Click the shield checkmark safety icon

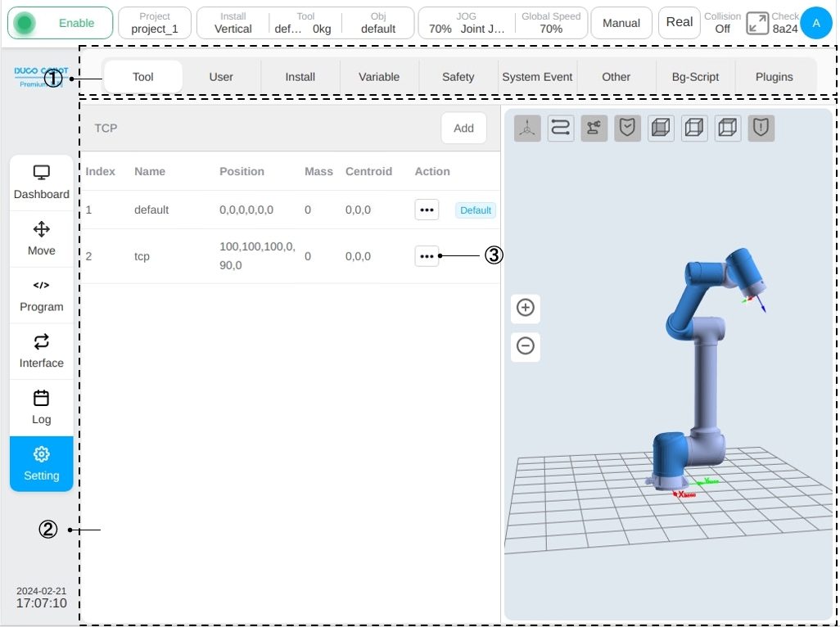627,128
